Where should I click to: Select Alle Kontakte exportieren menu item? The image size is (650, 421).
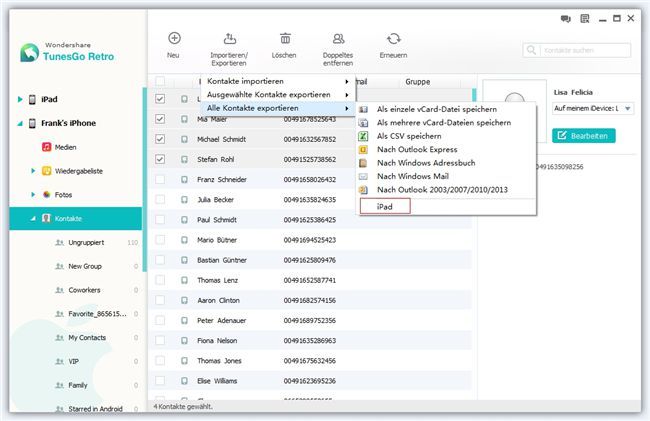(x=278, y=108)
